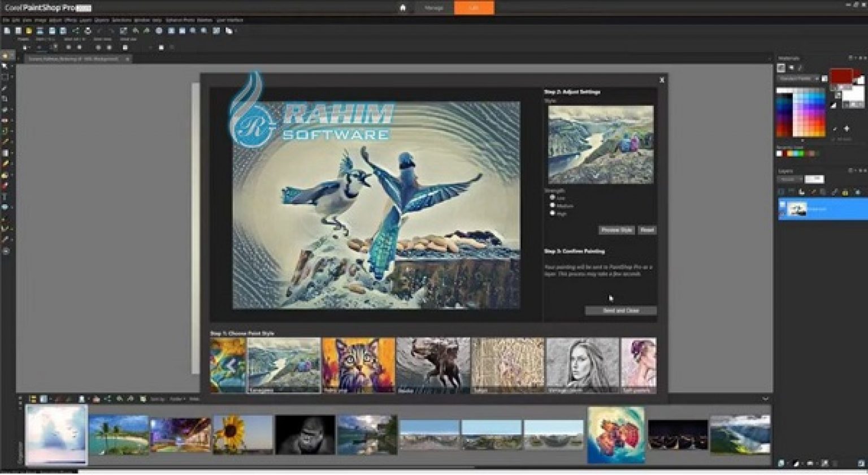Pick the white recent color swatch
Viewport: 868px width, 475px height.
(x=780, y=153)
